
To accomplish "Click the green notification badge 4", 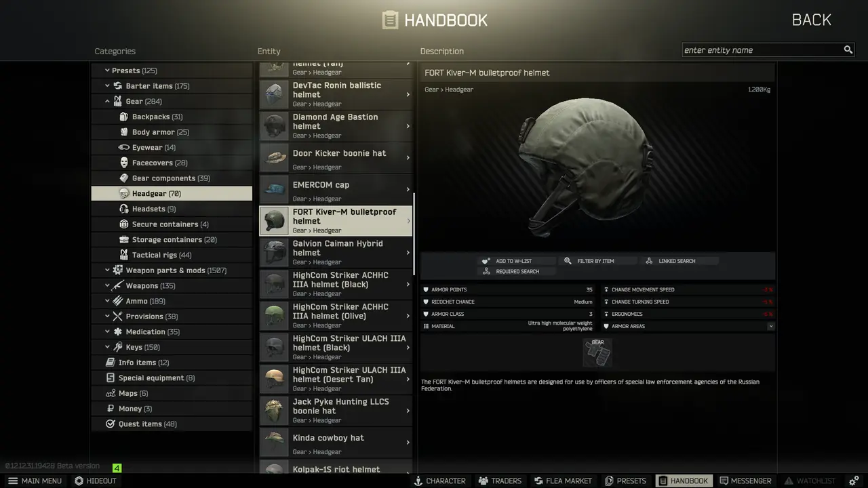I will pyautogui.click(x=117, y=468).
